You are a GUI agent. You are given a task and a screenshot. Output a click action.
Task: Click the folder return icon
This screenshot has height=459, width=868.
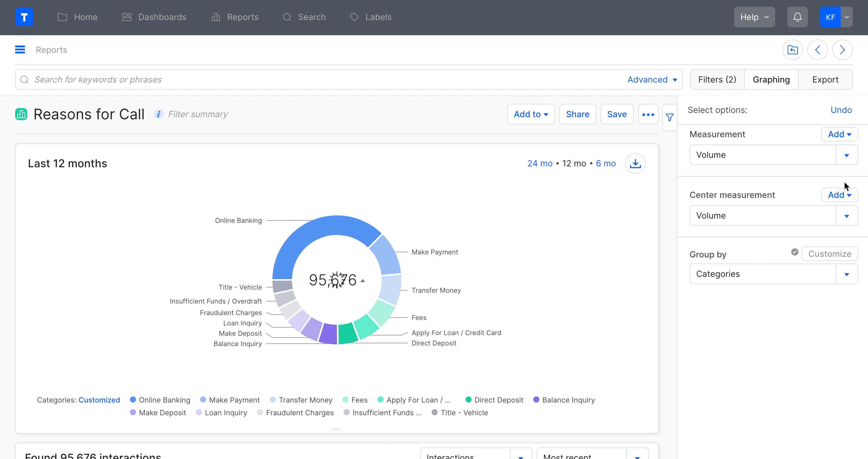tap(792, 50)
